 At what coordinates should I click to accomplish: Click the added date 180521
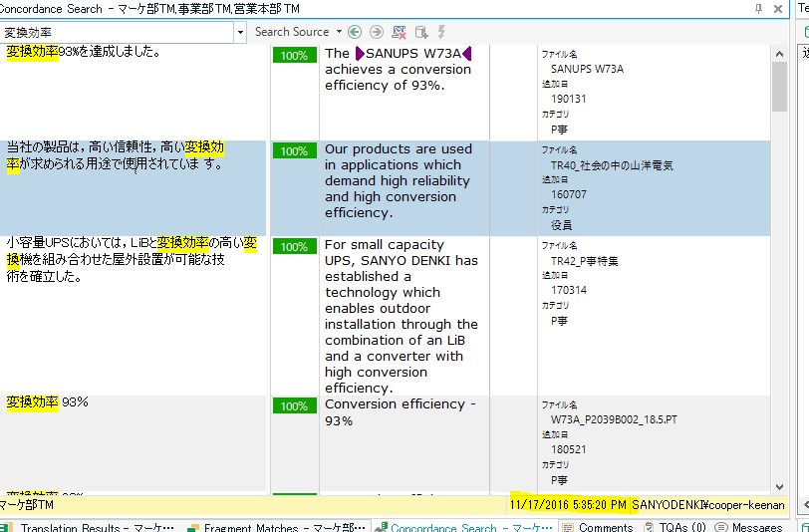[569, 449]
